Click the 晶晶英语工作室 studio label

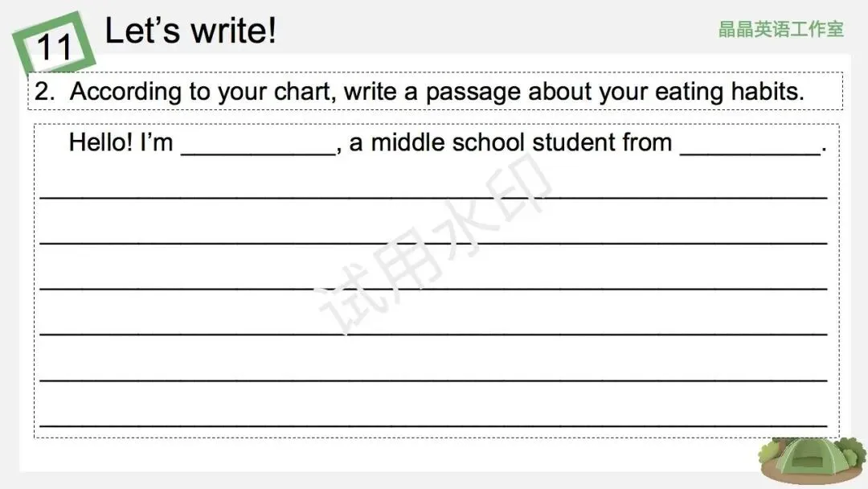coord(781,30)
